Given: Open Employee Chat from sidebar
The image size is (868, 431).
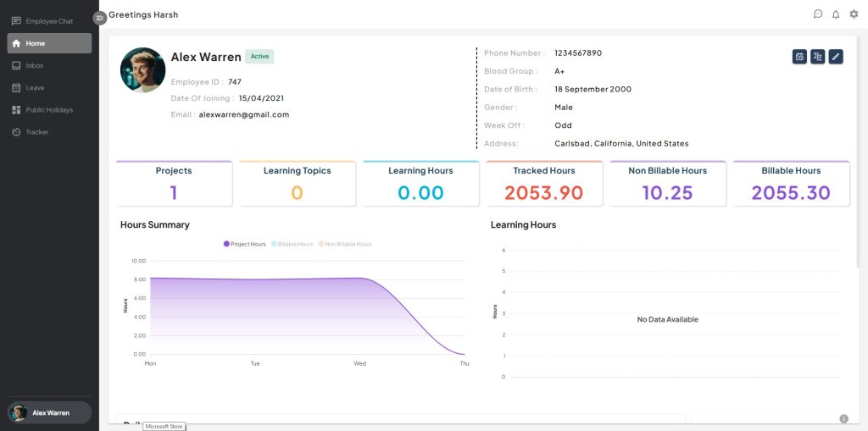Looking at the screenshot, I should [x=49, y=21].
